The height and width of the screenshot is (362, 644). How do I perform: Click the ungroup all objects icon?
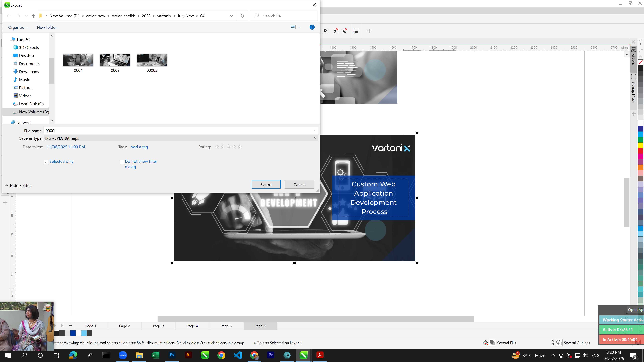click(x=345, y=31)
